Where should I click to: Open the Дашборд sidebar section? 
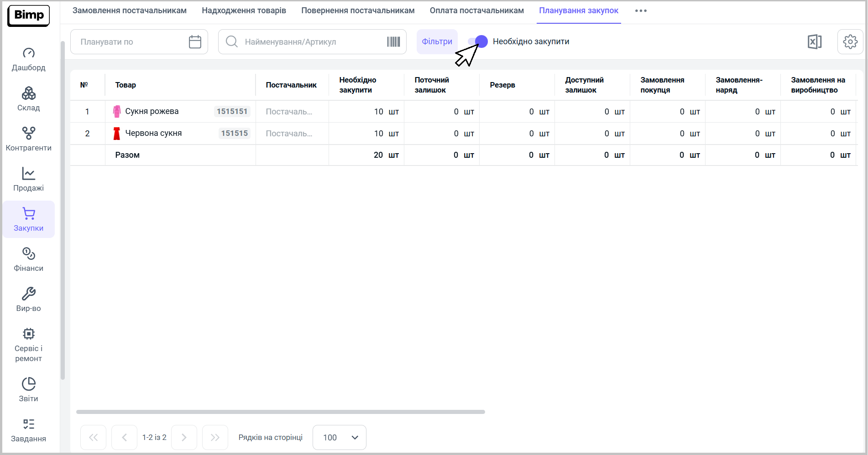[x=28, y=59]
